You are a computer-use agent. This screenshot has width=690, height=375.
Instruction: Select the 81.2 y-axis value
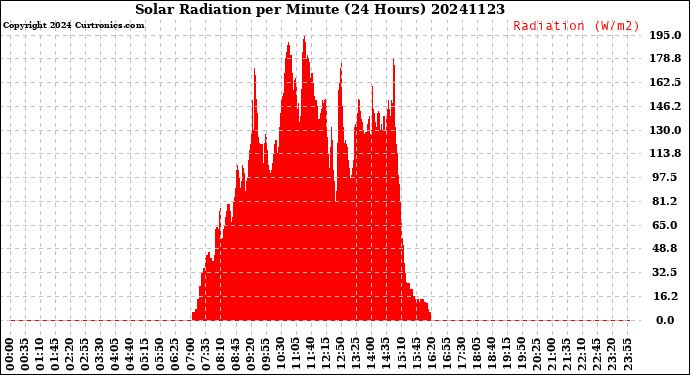click(665, 201)
